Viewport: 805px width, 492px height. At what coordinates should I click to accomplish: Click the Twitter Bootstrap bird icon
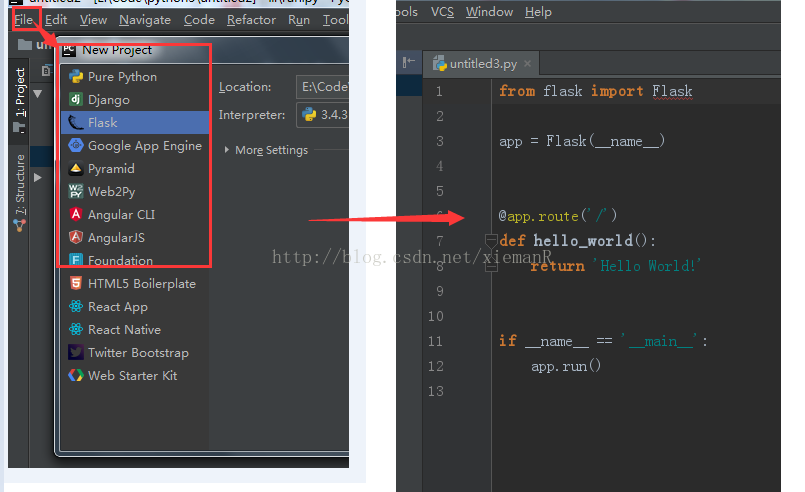click(x=76, y=352)
